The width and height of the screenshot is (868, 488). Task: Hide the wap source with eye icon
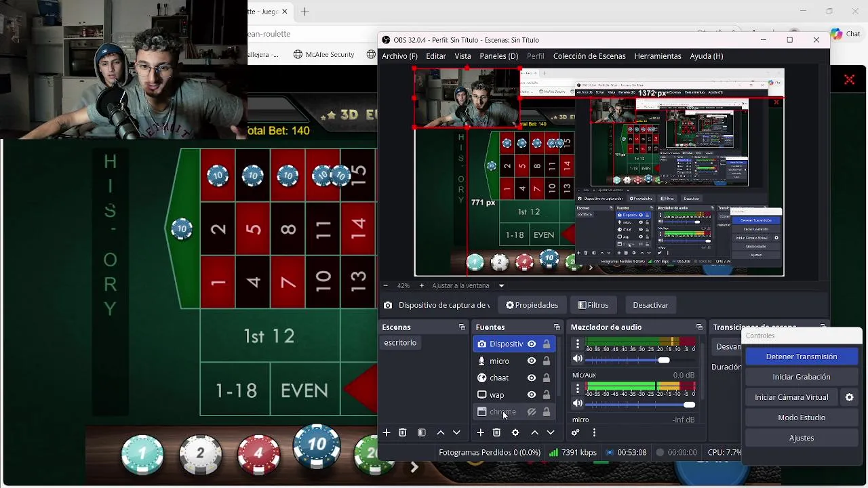point(532,395)
